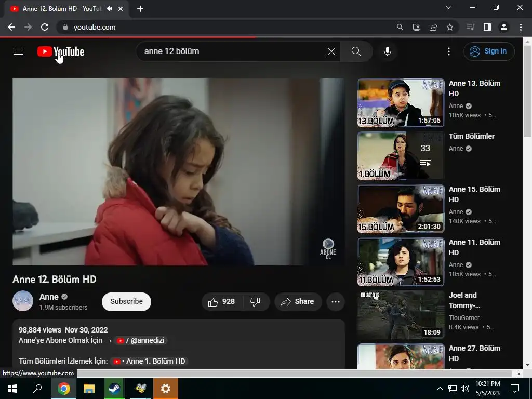This screenshot has height=399, width=532.
Task: Open Anne 13. Bölüm thumbnail
Action: click(x=401, y=103)
